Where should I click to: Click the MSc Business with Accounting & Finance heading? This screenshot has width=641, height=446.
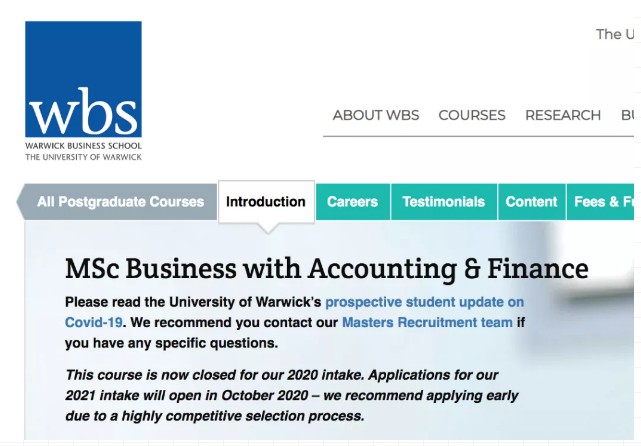pyautogui.click(x=326, y=268)
